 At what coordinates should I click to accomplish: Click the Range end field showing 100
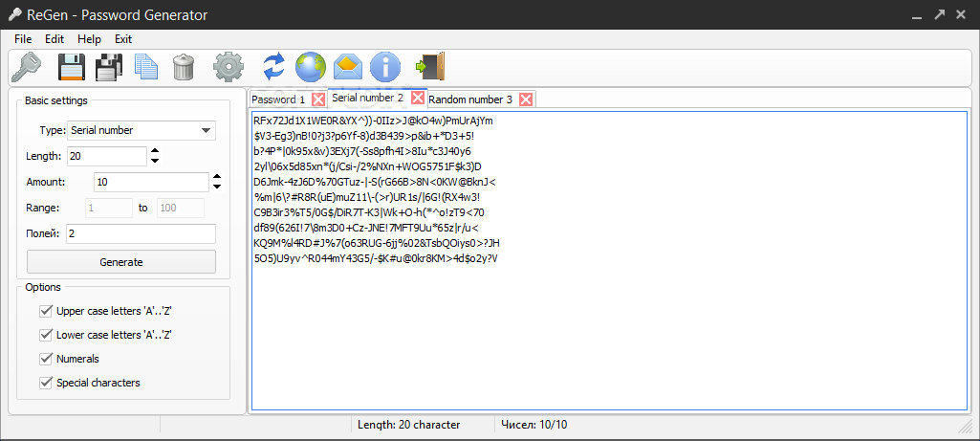pyautogui.click(x=181, y=208)
